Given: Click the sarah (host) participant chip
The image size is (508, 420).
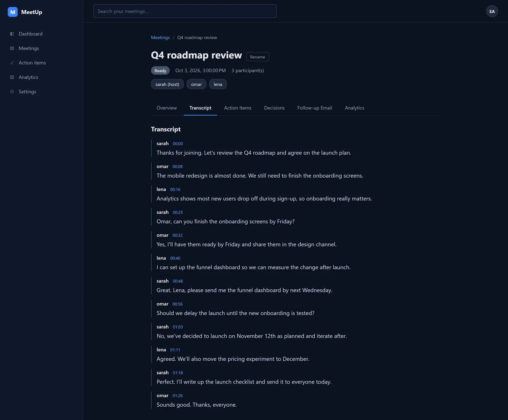Looking at the screenshot, I should pyautogui.click(x=167, y=84).
